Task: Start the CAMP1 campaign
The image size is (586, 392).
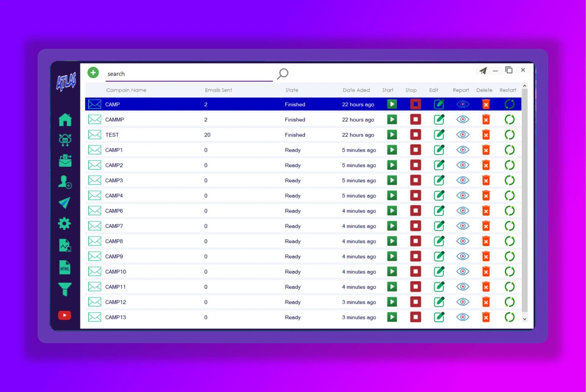Action: point(392,150)
